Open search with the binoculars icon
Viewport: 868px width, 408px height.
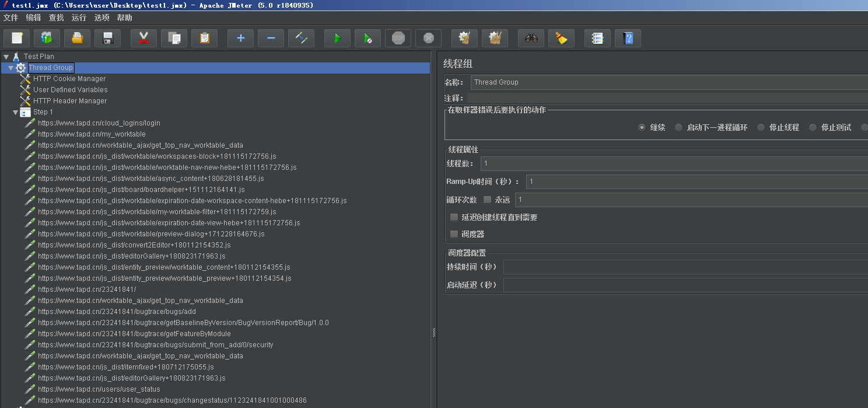[x=531, y=39]
